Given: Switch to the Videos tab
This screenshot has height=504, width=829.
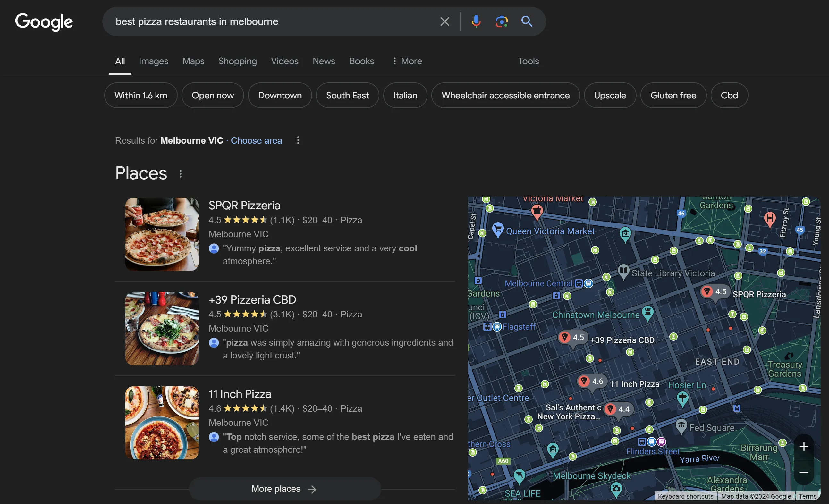Looking at the screenshot, I should [285, 61].
